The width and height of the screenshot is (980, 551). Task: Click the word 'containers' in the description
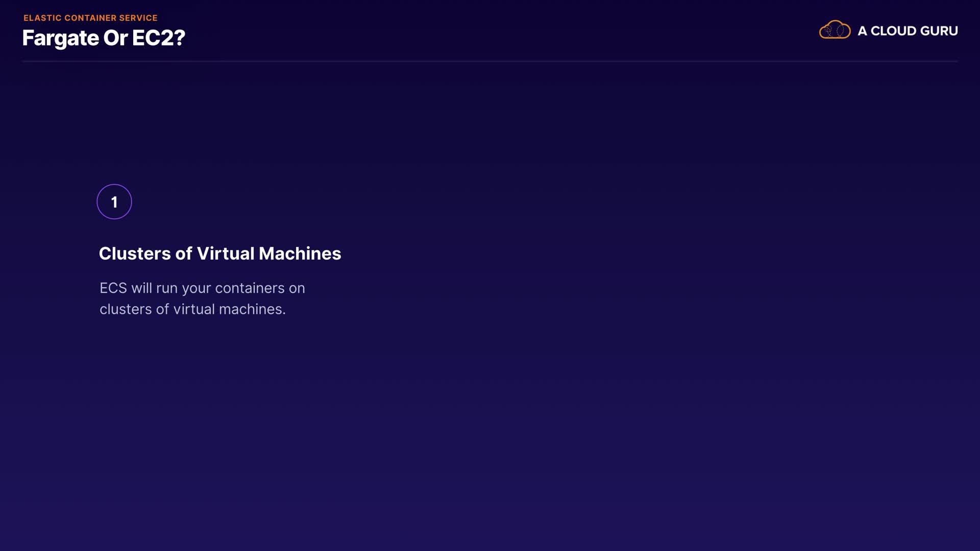(x=250, y=288)
